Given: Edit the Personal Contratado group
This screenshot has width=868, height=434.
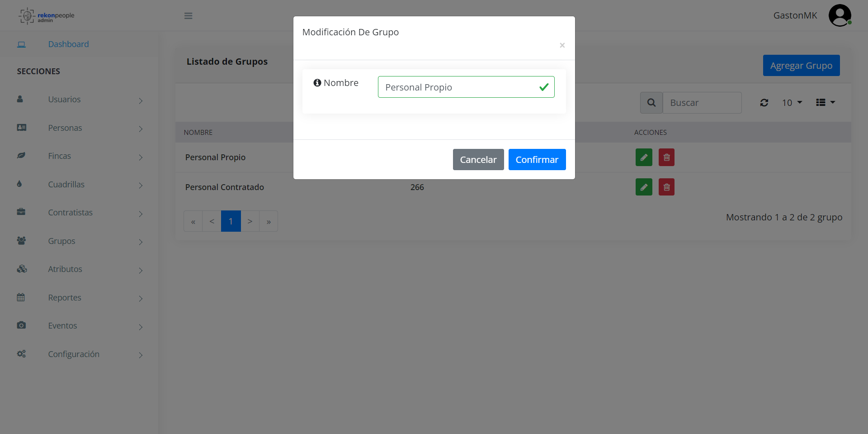Looking at the screenshot, I should tap(644, 187).
